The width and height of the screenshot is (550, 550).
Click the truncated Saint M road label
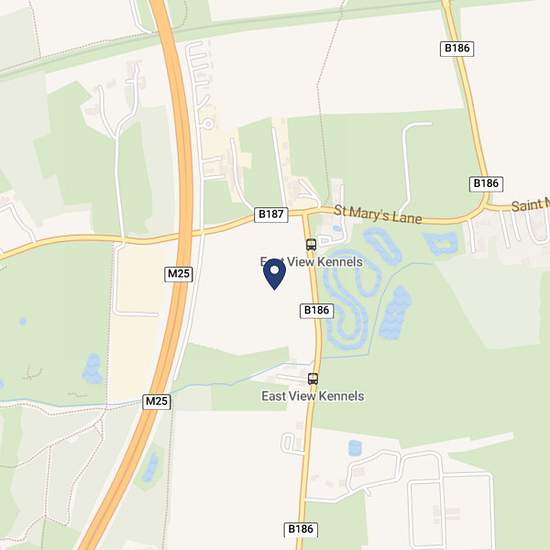pos(530,205)
